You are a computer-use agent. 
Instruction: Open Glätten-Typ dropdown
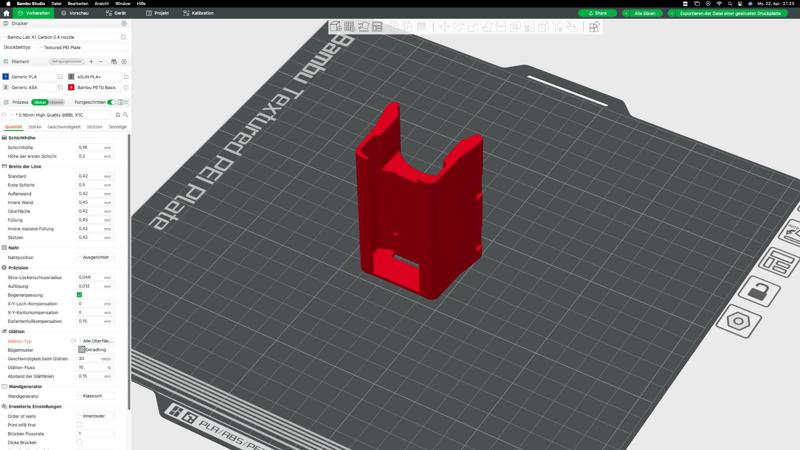coord(96,341)
